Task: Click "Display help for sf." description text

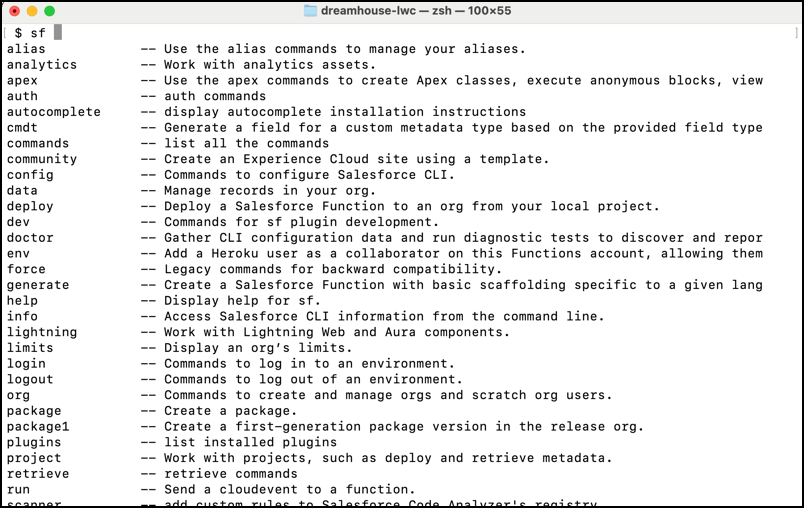Action: pyautogui.click(x=241, y=301)
